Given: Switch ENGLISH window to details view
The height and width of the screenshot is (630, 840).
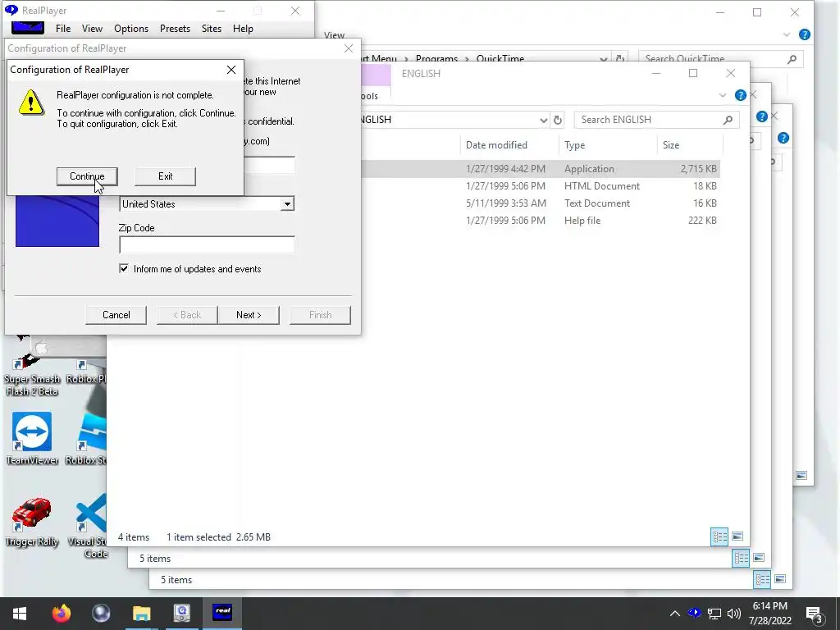Looking at the screenshot, I should pyautogui.click(x=719, y=536).
